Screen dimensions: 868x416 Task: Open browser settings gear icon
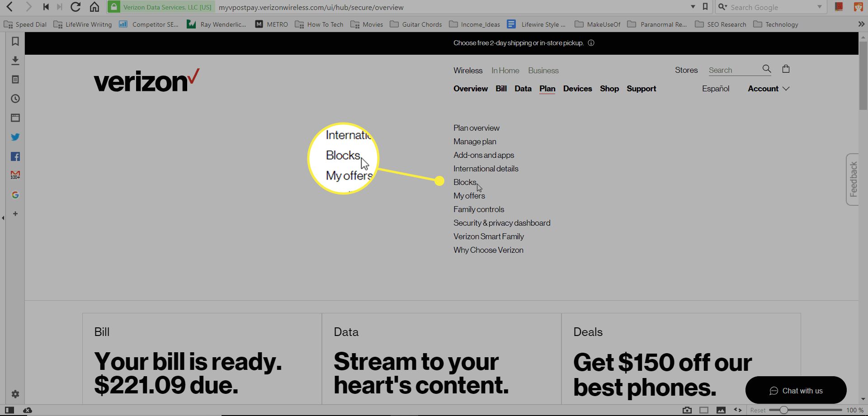click(x=15, y=394)
